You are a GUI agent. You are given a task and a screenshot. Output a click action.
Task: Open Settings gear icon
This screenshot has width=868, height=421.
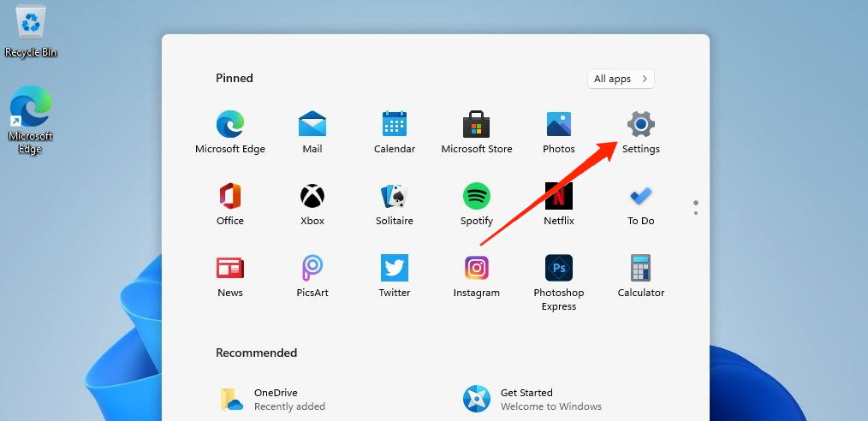(x=640, y=125)
